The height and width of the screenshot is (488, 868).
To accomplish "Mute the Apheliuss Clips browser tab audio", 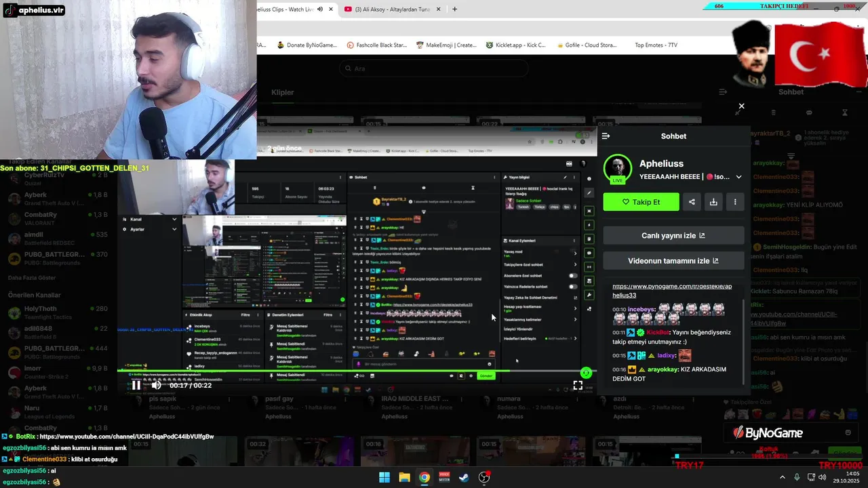I will 320,9.
